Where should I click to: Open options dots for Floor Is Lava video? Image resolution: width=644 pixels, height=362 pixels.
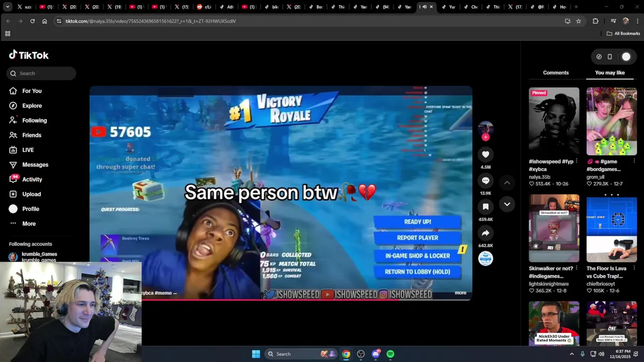click(634, 268)
